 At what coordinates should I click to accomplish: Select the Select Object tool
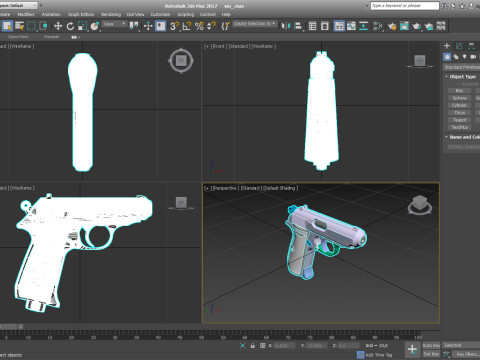point(7,26)
